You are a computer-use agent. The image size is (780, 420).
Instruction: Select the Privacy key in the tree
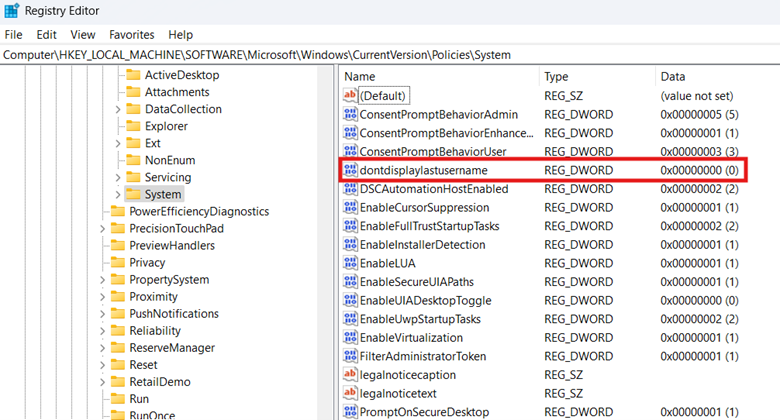[146, 262]
